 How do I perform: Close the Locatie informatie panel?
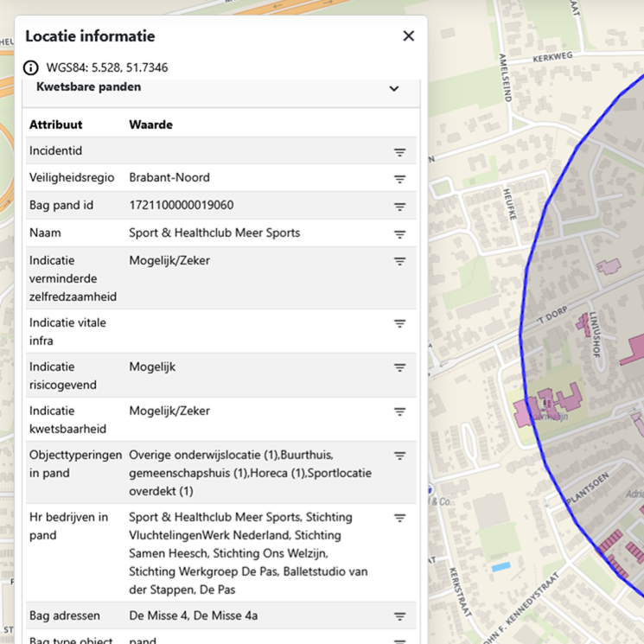[x=409, y=36]
